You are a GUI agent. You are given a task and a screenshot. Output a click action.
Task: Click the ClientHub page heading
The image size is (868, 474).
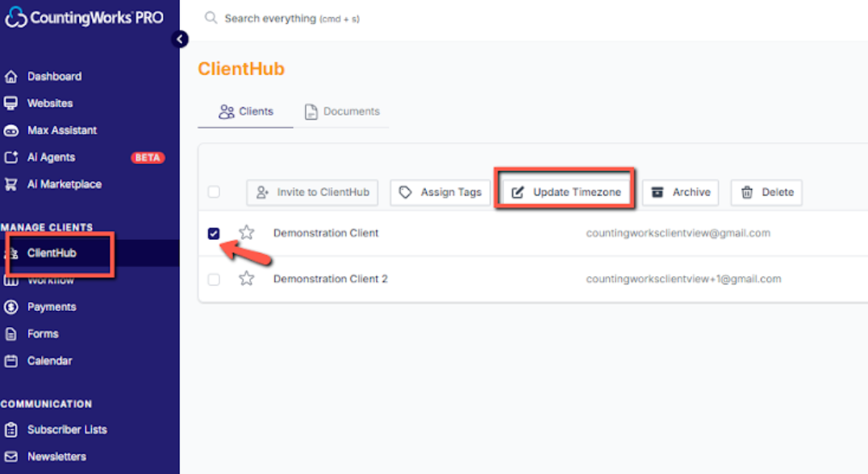(x=241, y=69)
